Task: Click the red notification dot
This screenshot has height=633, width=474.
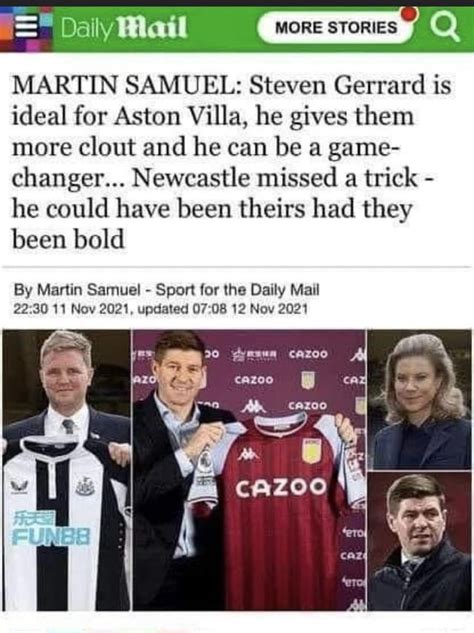Action: (x=409, y=13)
